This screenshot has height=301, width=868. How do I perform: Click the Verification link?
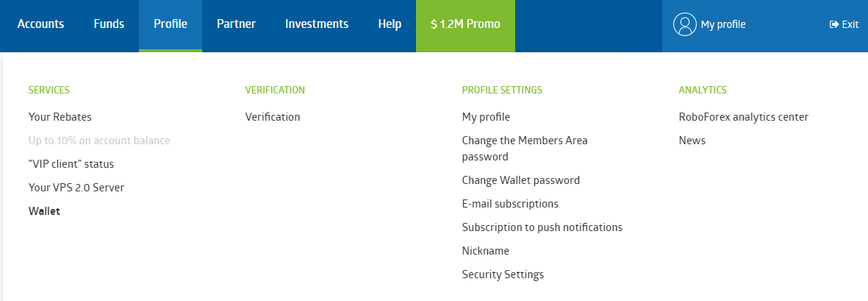[x=273, y=117]
